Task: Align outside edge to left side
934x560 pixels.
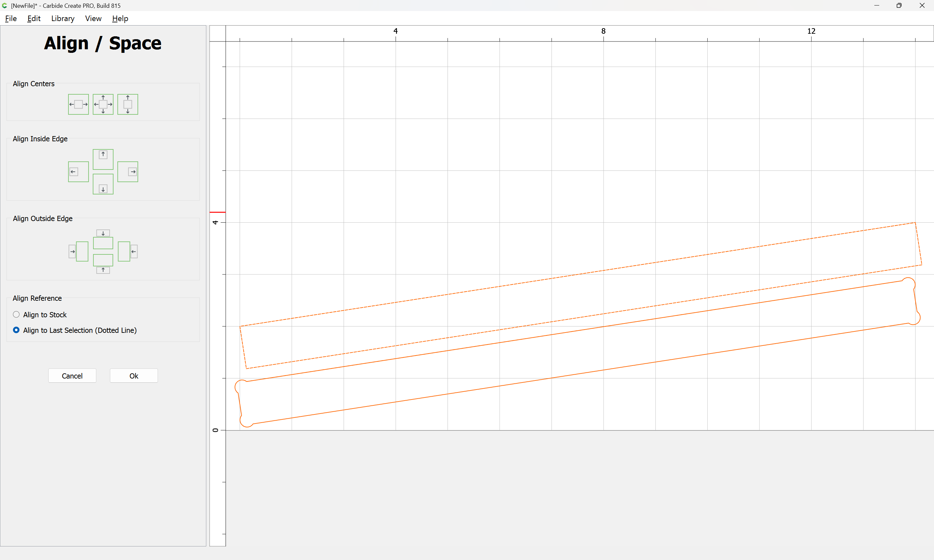Action: pos(78,251)
